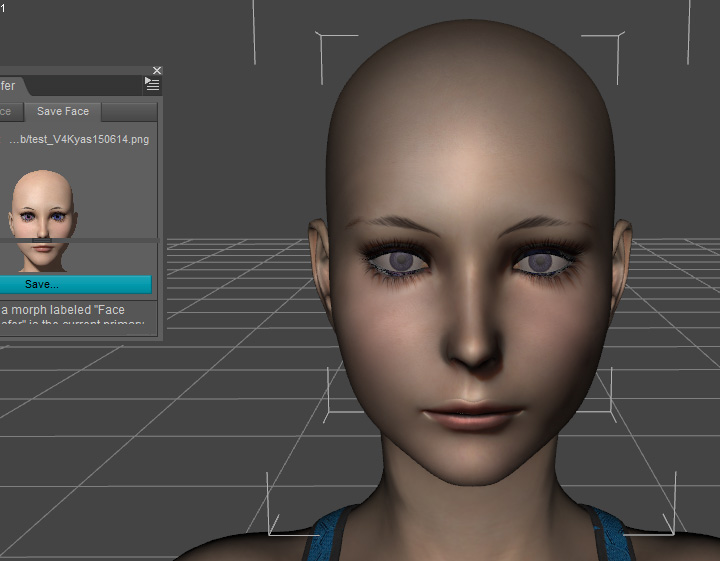Close the Face Transfer panel
The width and height of the screenshot is (720, 561).
point(157,70)
